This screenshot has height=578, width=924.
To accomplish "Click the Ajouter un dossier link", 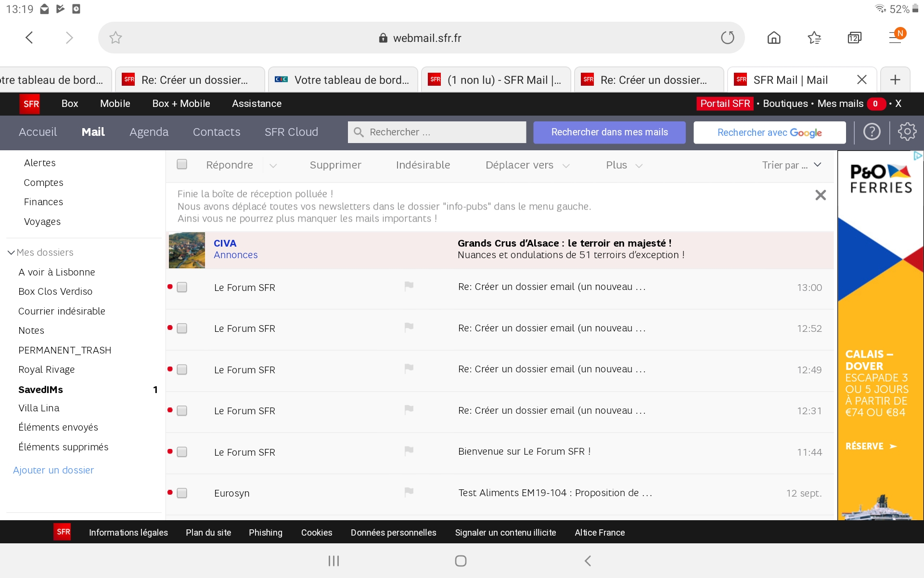I will point(53,470).
